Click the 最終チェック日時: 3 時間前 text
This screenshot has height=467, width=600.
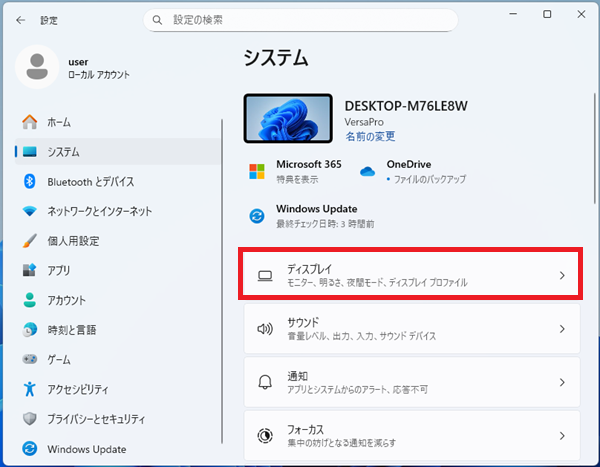(325, 224)
